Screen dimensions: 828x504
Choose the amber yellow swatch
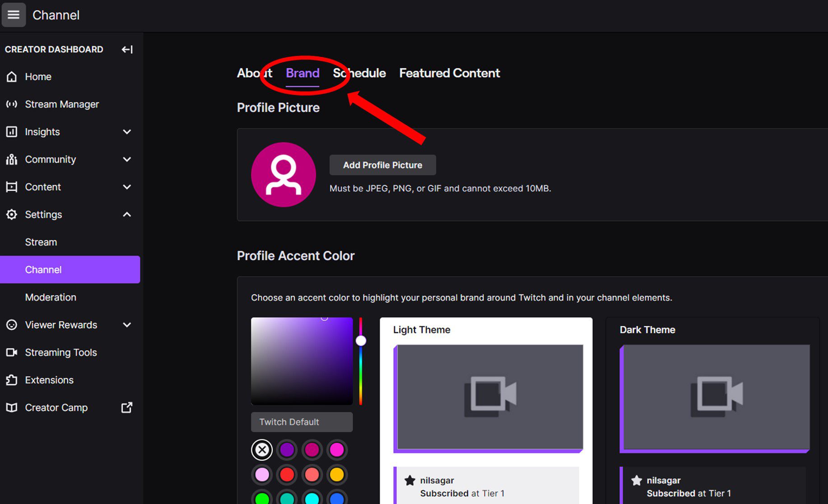click(337, 475)
